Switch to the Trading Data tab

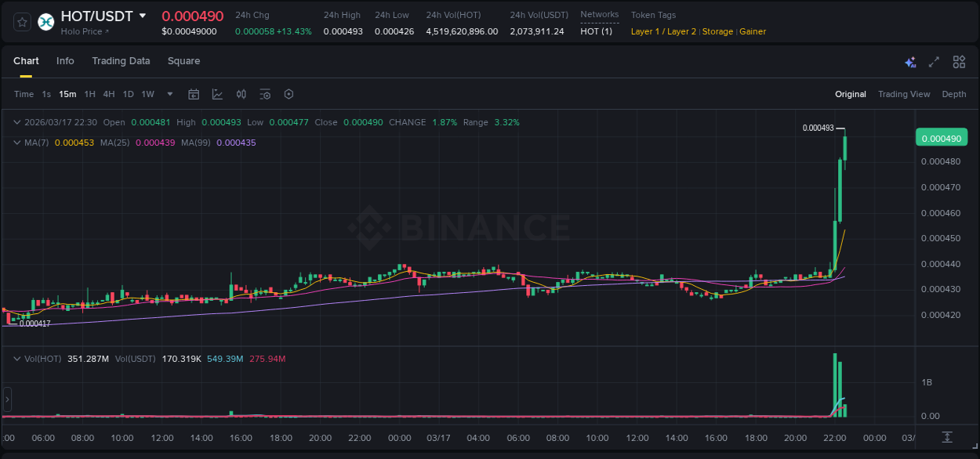(x=121, y=61)
